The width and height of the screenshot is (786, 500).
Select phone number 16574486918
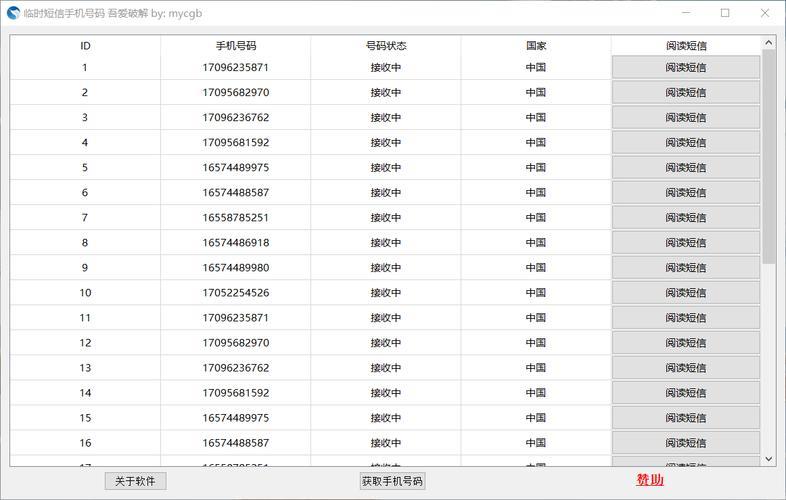pos(236,243)
